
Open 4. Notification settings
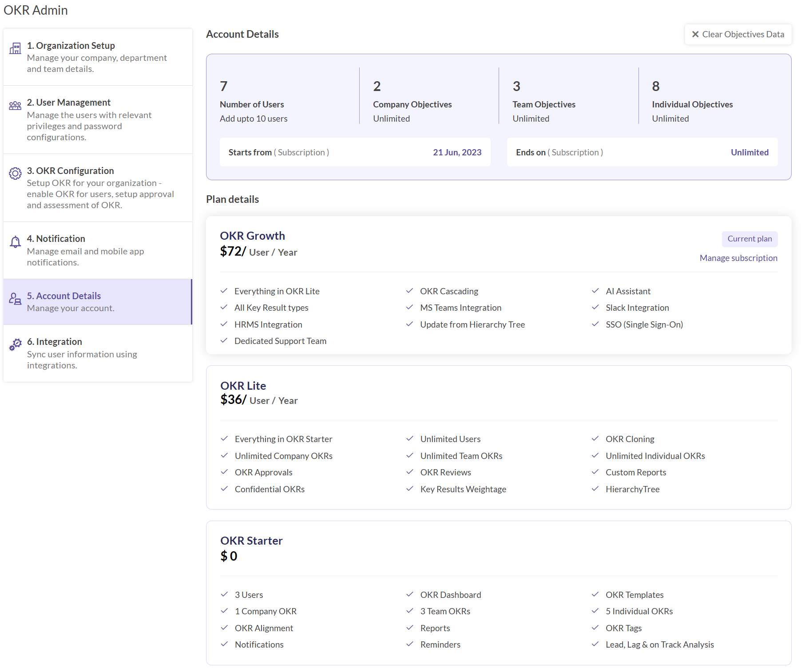[x=98, y=250]
